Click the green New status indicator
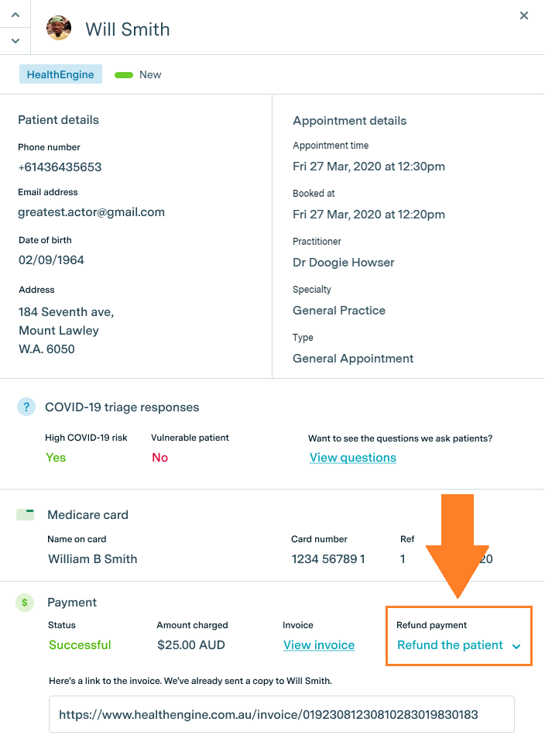The width and height of the screenshot is (545, 756). click(124, 75)
